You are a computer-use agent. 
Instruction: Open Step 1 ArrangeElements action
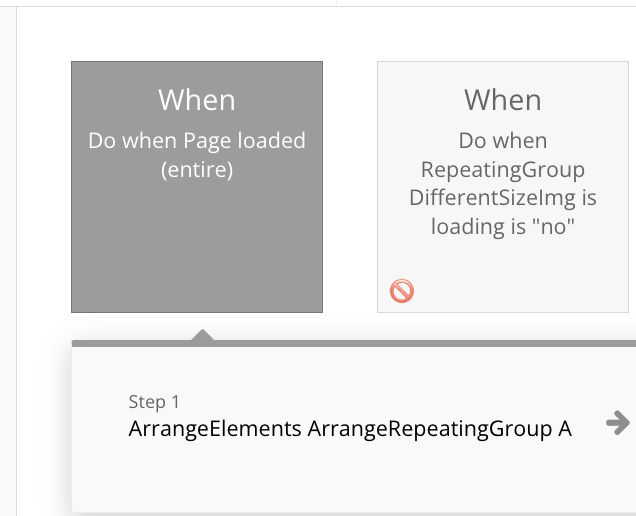click(x=350, y=416)
